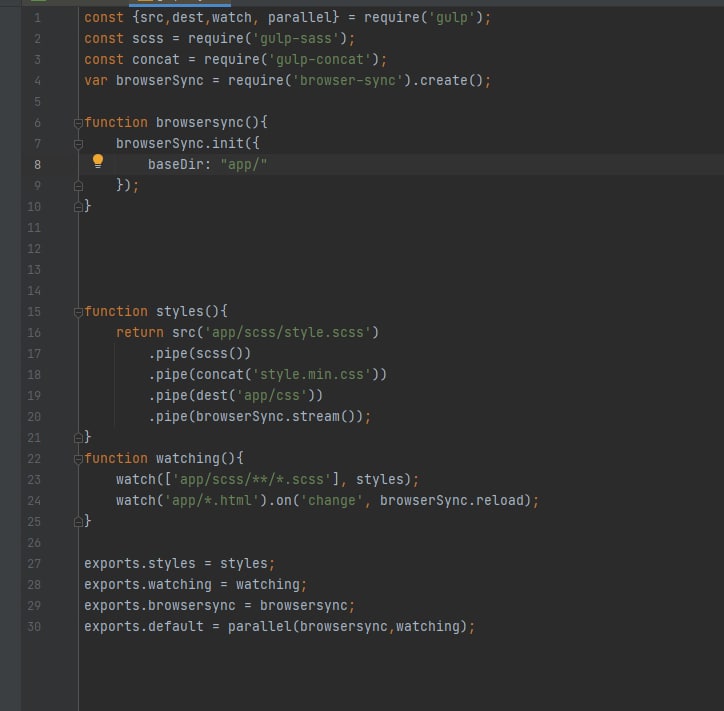Click 'app/scss/style.scss' path string

[x=288, y=332]
